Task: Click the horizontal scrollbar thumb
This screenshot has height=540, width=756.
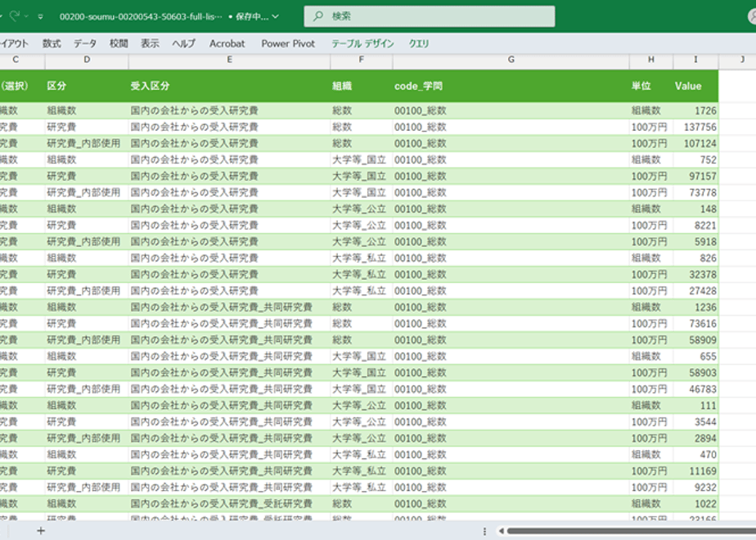Action: [632, 531]
